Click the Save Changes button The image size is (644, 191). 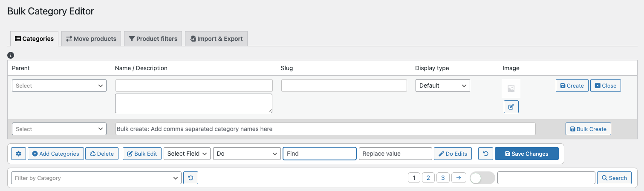tap(526, 154)
